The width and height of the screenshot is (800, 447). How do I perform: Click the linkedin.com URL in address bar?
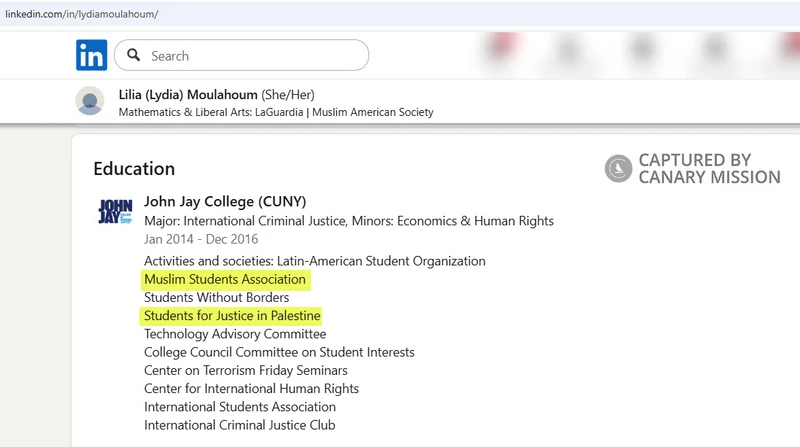pos(82,14)
